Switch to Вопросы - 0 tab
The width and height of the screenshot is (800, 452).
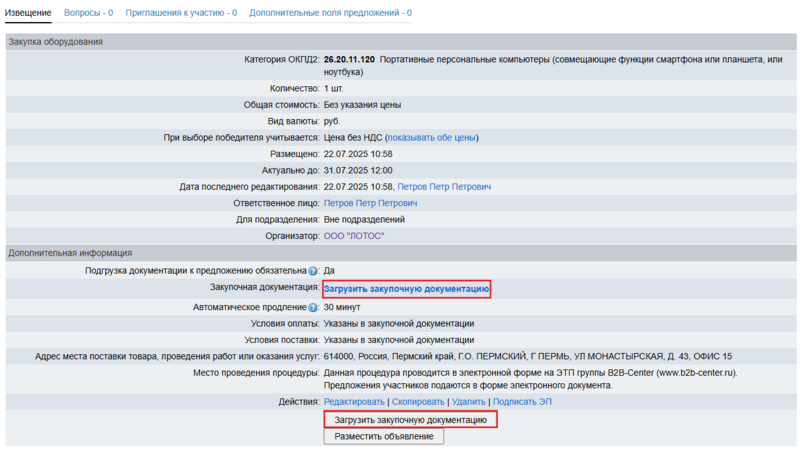(88, 13)
